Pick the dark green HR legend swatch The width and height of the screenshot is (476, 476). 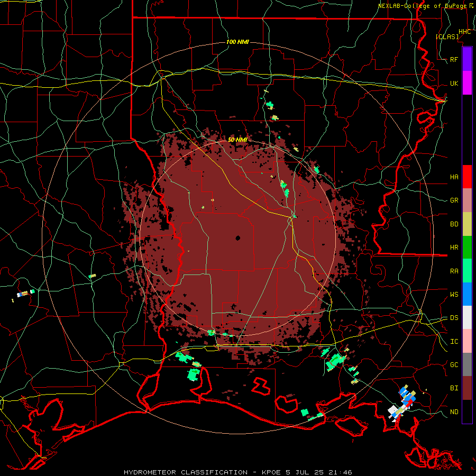[x=467, y=248]
